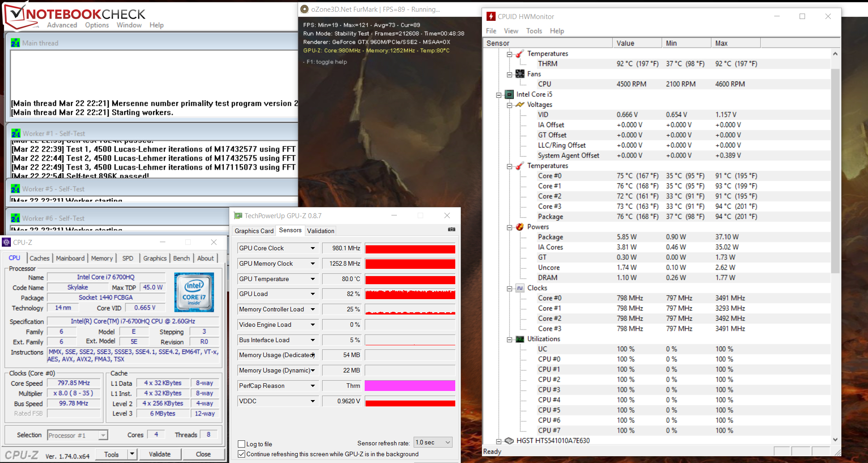
Task: Enable the Log to file checkbox
Action: (241, 444)
